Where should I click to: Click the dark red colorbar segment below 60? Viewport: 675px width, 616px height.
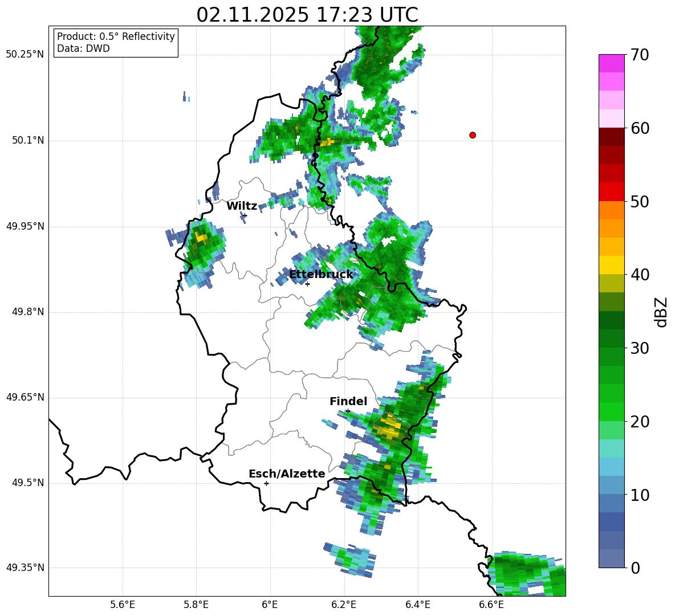[x=611, y=136]
